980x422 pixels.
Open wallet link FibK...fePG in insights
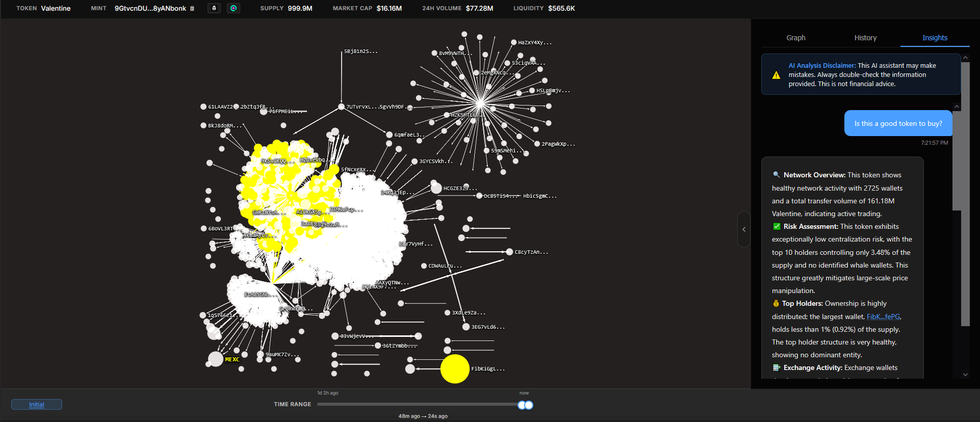pos(883,316)
